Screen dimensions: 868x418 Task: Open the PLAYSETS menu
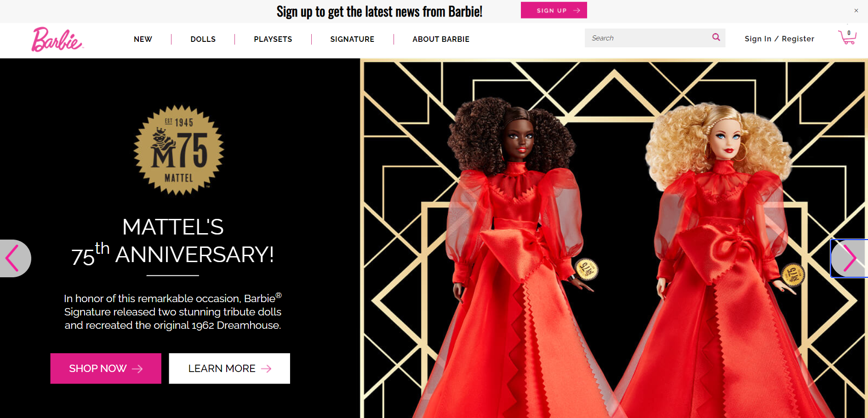click(273, 39)
